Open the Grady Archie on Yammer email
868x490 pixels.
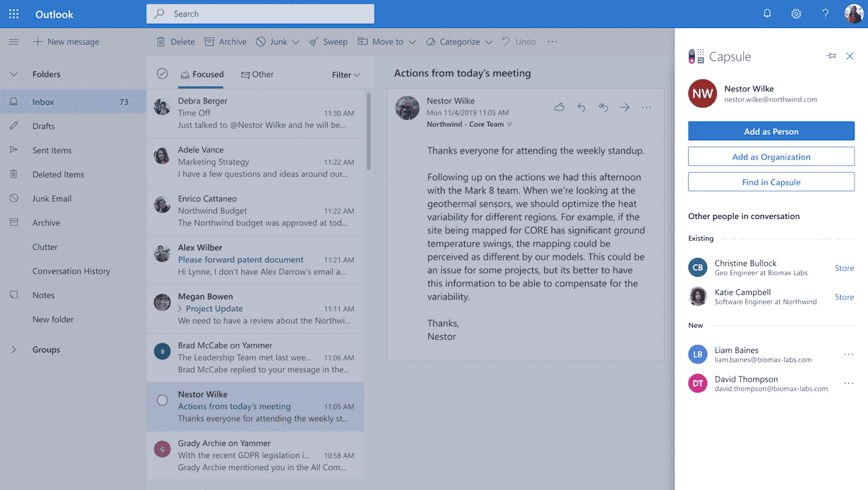coord(256,455)
